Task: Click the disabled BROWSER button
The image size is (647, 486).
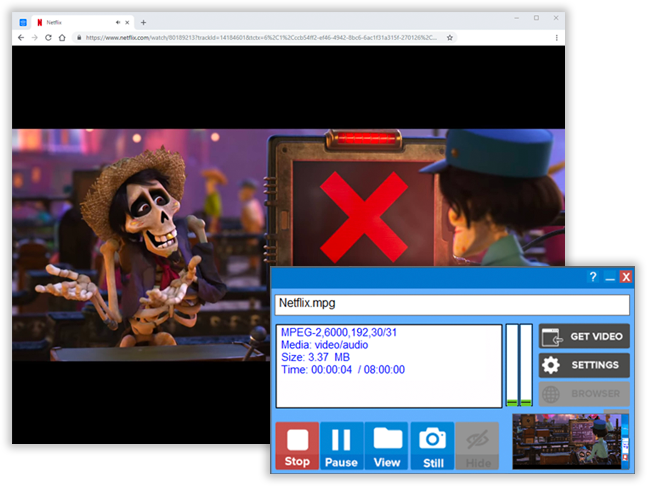Action: click(x=584, y=394)
